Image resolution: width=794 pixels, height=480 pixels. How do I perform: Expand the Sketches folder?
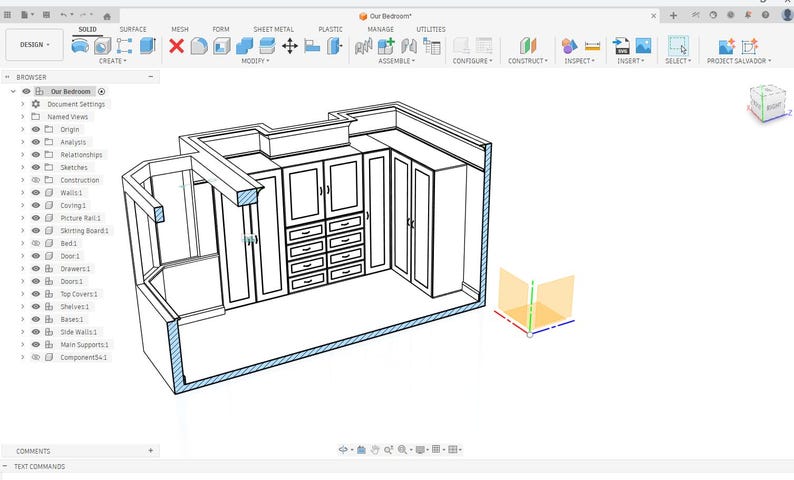pos(22,168)
